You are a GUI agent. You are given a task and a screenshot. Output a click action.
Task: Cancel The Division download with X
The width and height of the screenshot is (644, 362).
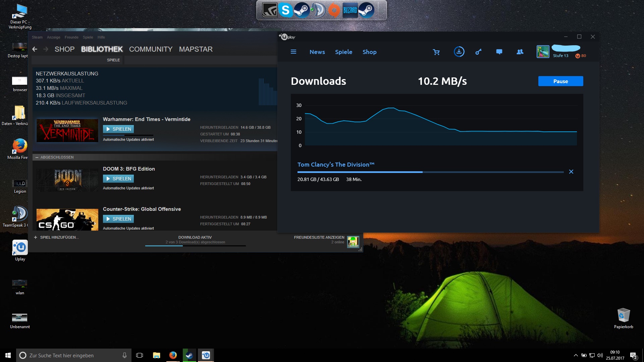click(x=571, y=172)
